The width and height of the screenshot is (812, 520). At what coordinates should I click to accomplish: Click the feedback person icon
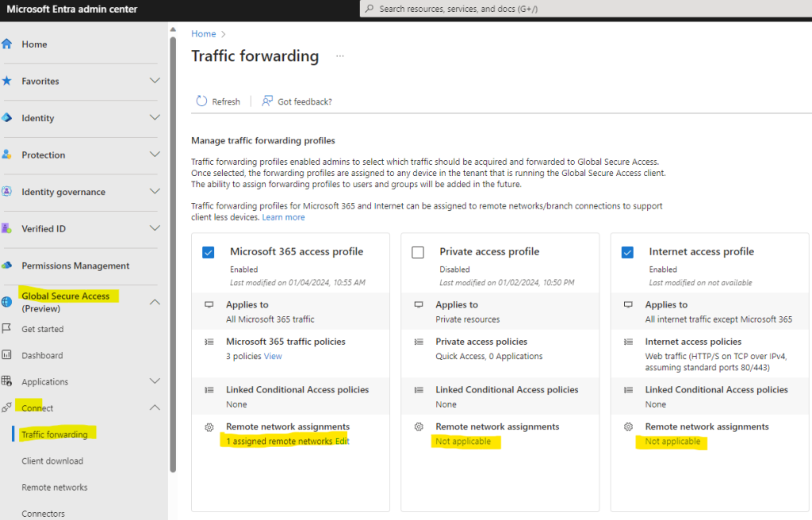(x=267, y=101)
